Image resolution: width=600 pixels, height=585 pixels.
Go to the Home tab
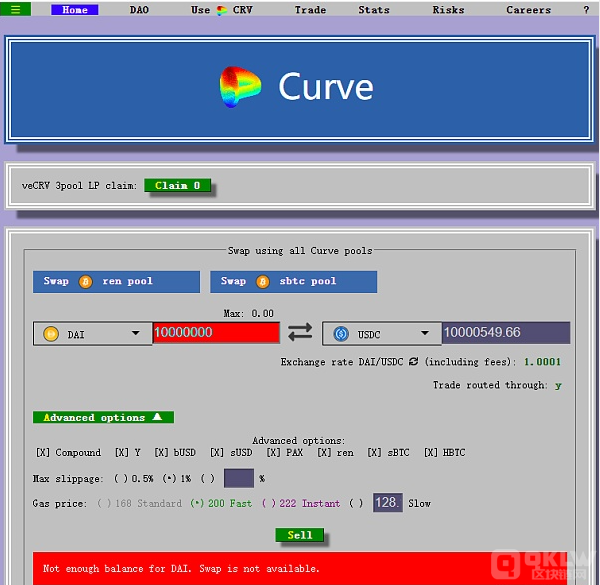click(75, 10)
